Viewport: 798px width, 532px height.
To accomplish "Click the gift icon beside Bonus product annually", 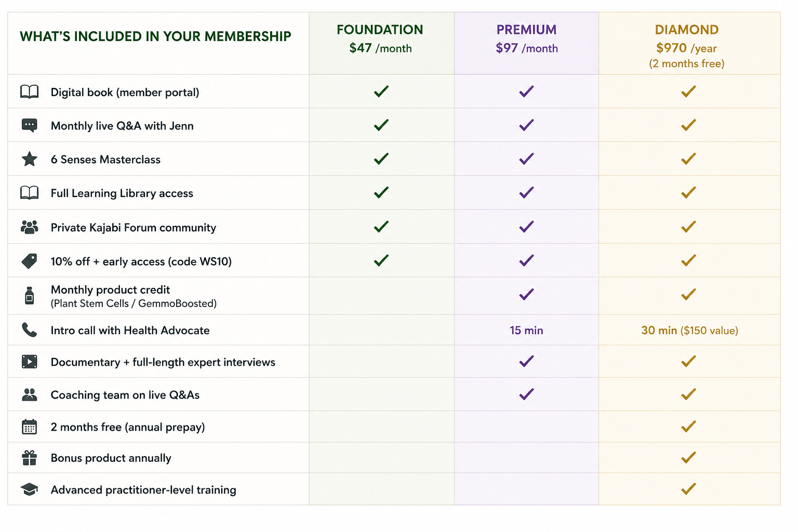I will (x=29, y=458).
